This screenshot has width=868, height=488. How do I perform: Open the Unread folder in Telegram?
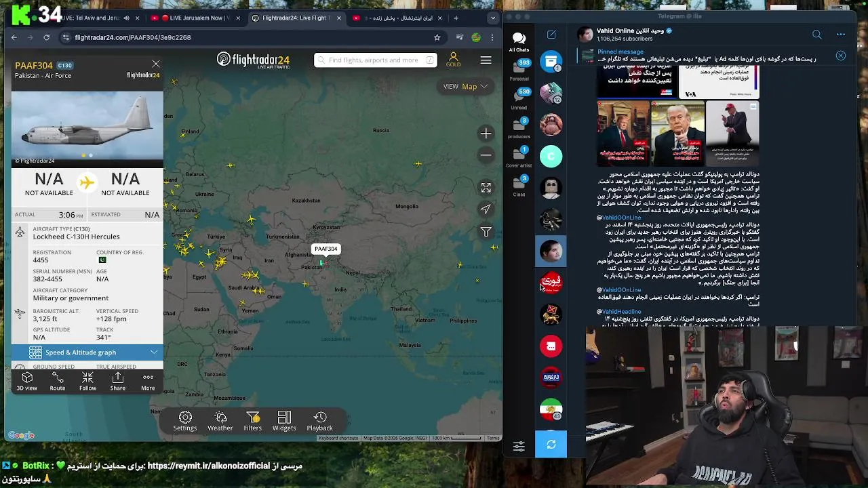click(519, 98)
